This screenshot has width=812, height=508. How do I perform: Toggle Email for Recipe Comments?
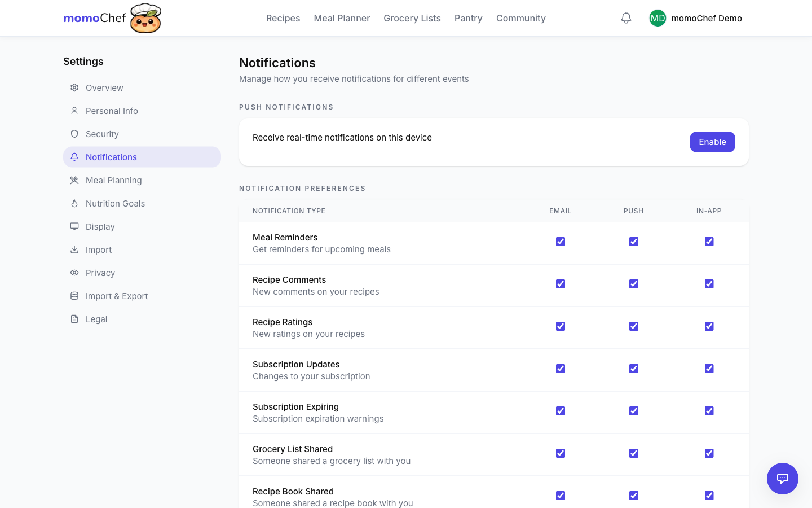click(x=561, y=284)
